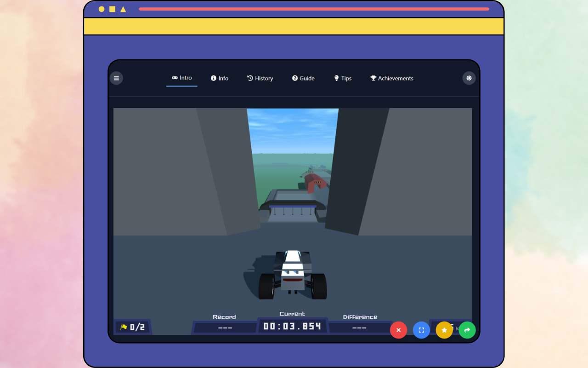Image resolution: width=588 pixels, height=368 pixels.
Task: Click the Current time display showing 00:03.854
Action: point(293,326)
